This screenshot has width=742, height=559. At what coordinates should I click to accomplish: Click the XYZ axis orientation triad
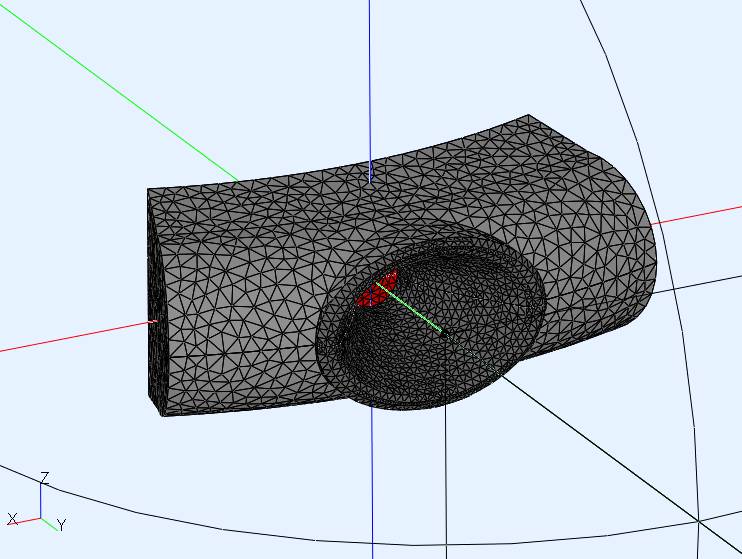(x=37, y=502)
